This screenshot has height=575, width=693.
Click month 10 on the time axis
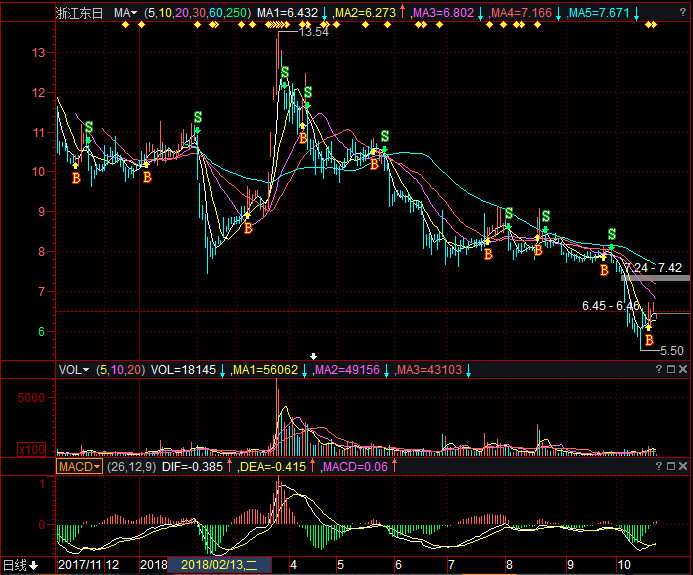point(624,565)
